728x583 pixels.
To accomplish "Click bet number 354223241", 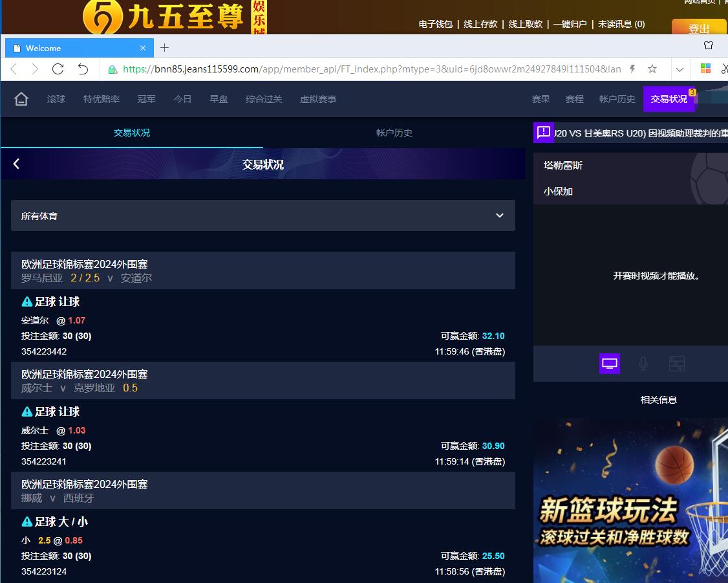I will point(44,462).
